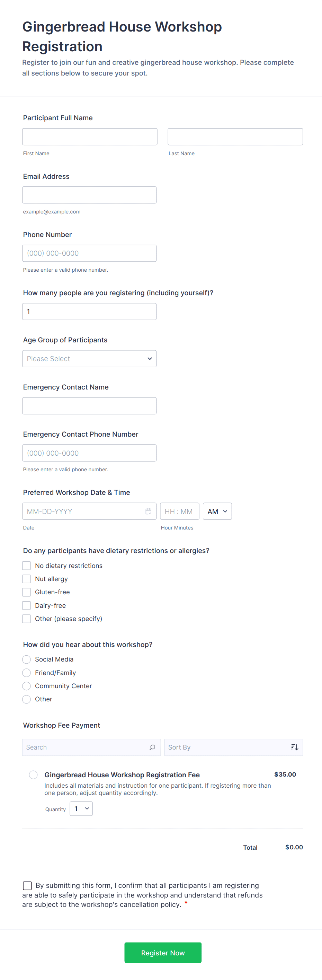Click the Emergency Contact Name field
The image size is (322, 980).
pos(89,405)
